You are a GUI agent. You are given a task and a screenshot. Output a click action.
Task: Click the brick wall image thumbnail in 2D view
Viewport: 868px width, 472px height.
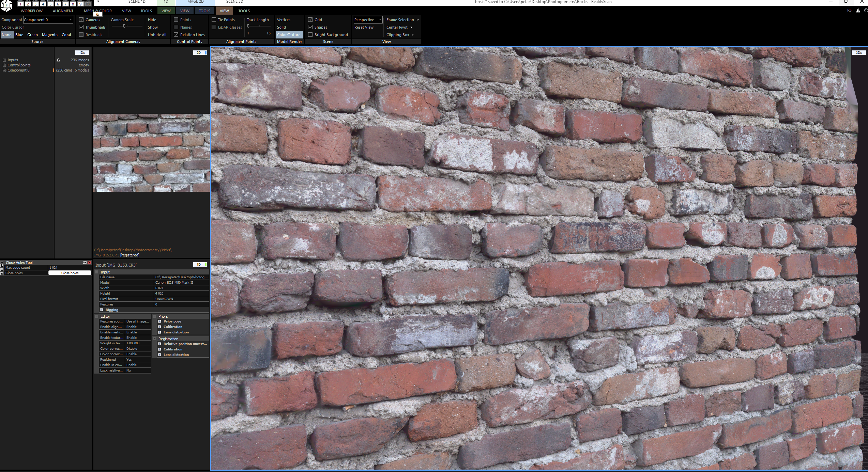click(152, 153)
